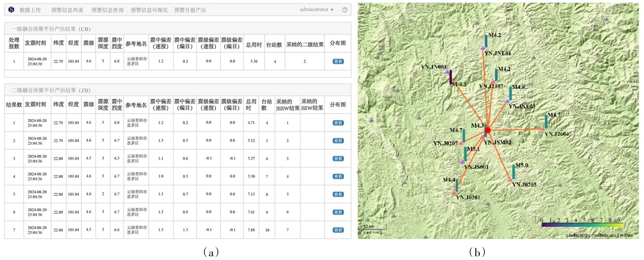The height and width of the screenshot is (260, 644).
Task: Open the help question mark icon
Action: pos(345,10)
